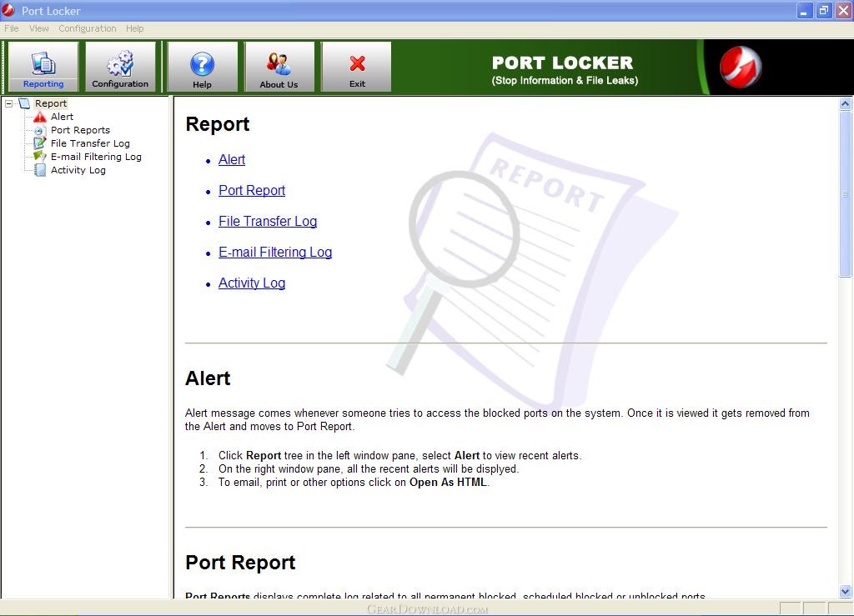
Task: Select Alert in the left tree
Action: point(62,117)
